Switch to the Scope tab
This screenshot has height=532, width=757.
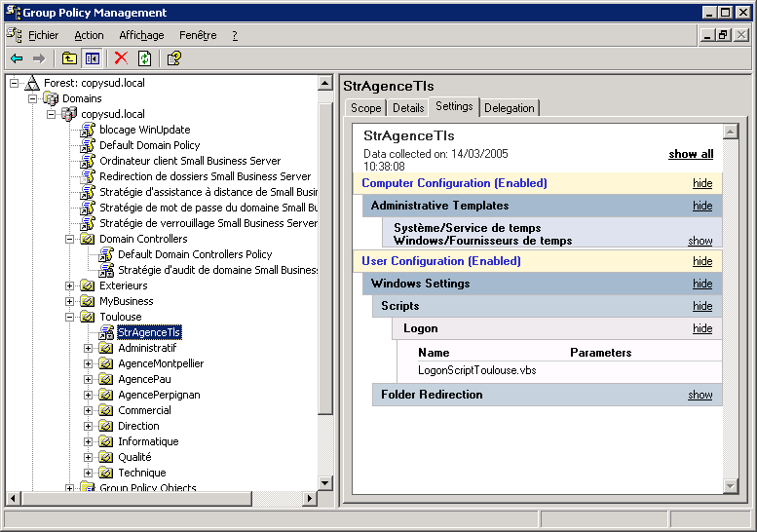[365, 108]
